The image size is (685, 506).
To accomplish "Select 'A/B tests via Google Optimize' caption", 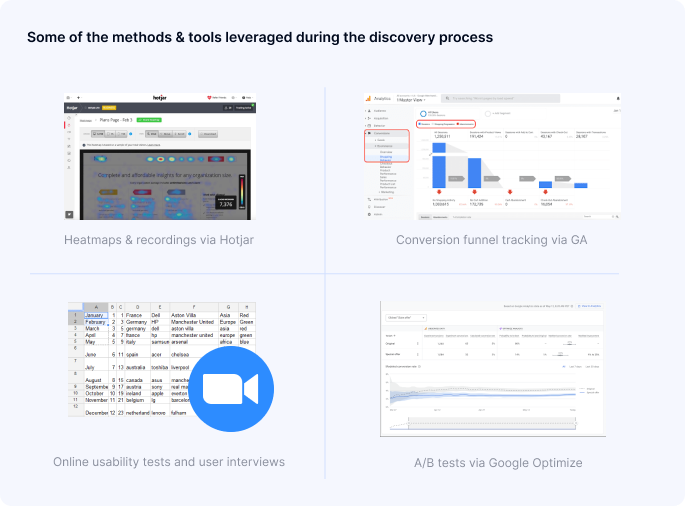I will pos(498,463).
